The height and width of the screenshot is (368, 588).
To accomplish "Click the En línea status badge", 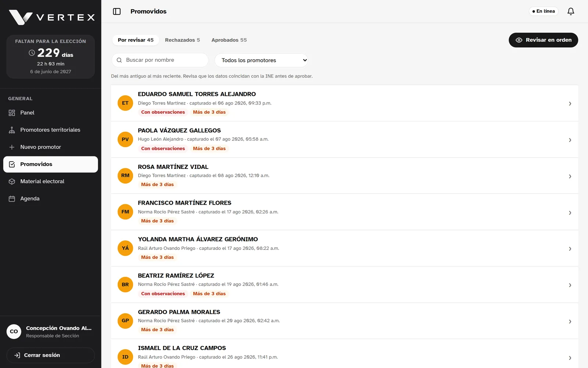I will (x=544, y=11).
